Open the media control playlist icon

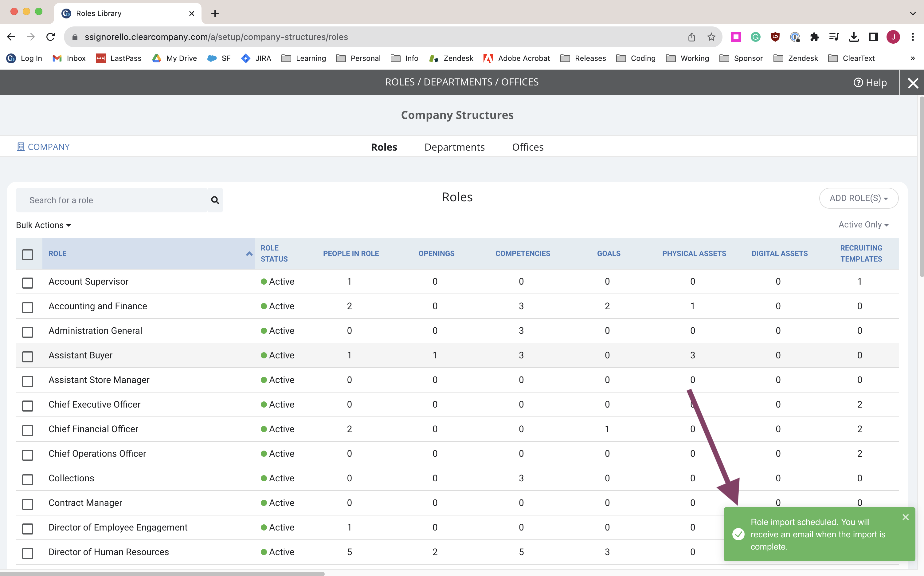point(834,37)
